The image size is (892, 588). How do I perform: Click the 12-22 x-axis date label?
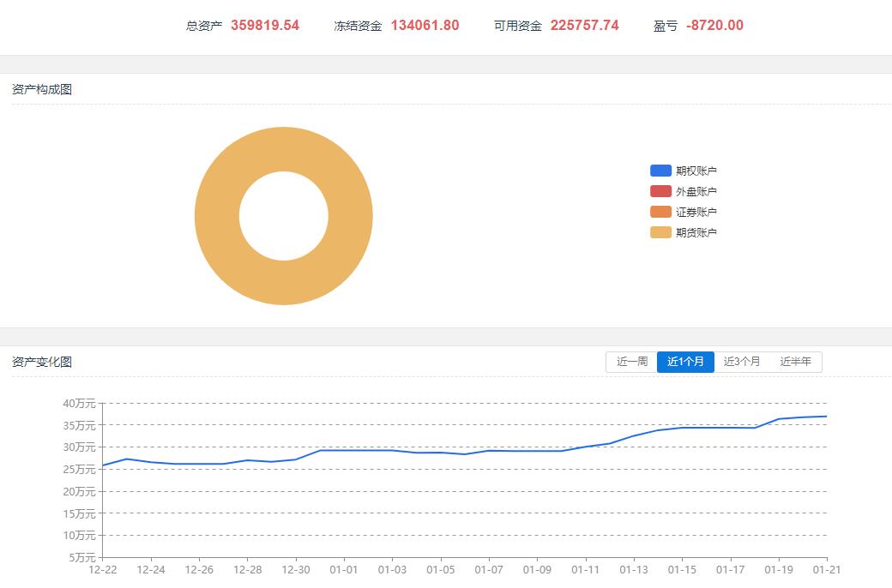tap(103, 569)
